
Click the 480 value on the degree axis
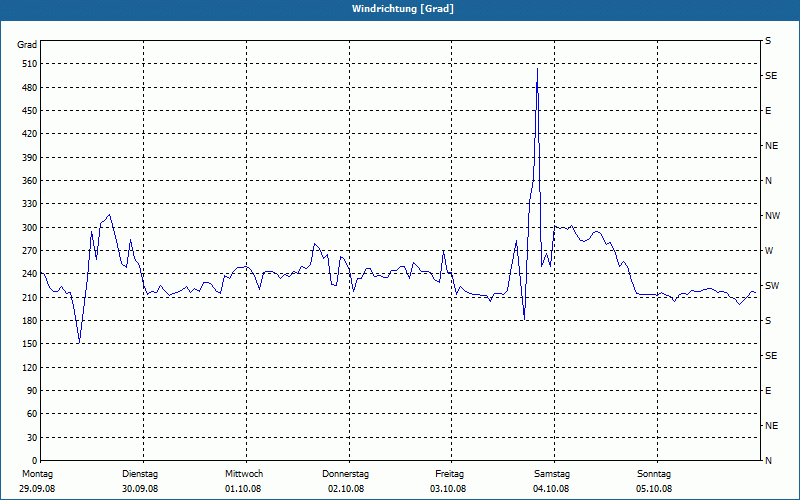point(31,88)
